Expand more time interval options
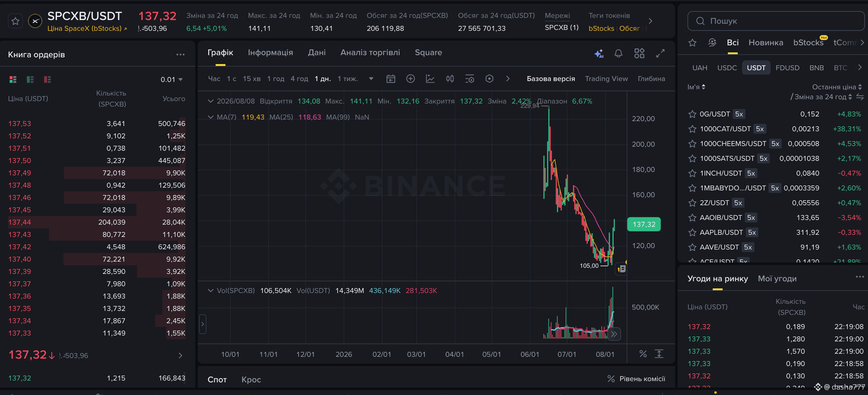Screen dimensions: 868x395 [371, 79]
